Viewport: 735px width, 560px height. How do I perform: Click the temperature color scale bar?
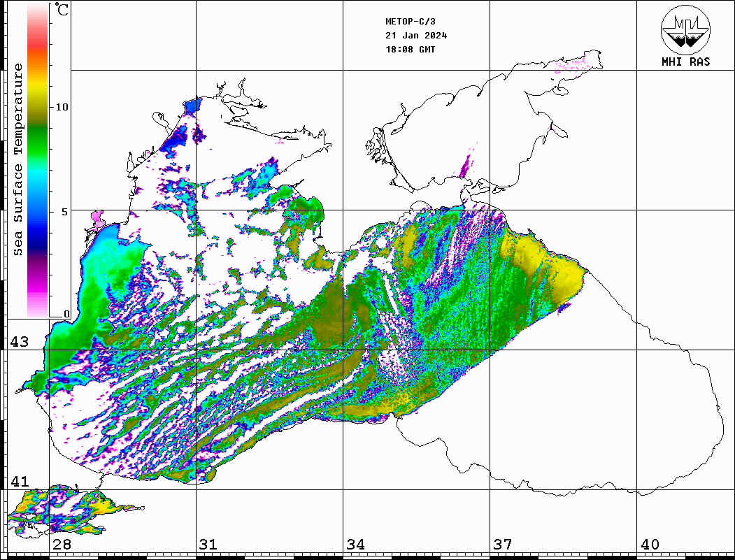tap(38, 160)
